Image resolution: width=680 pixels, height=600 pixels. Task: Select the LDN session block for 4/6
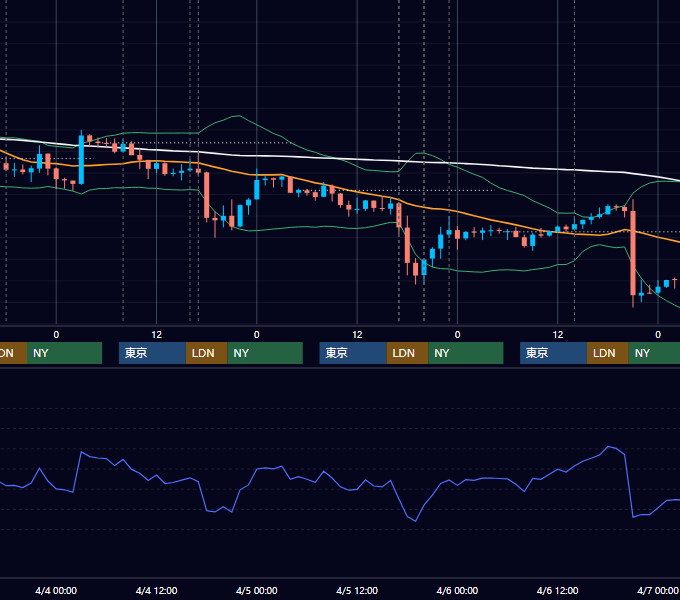tap(608, 353)
